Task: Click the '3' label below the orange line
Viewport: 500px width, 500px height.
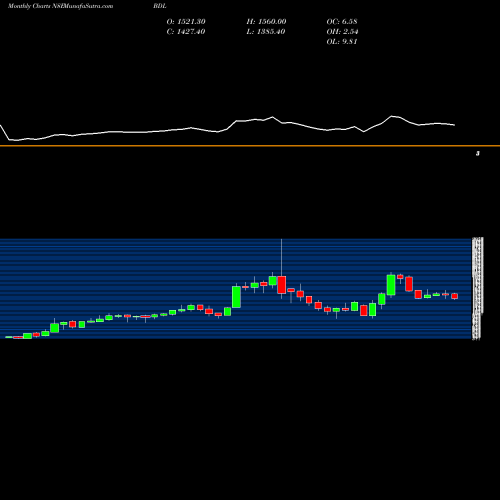Action: point(478,154)
